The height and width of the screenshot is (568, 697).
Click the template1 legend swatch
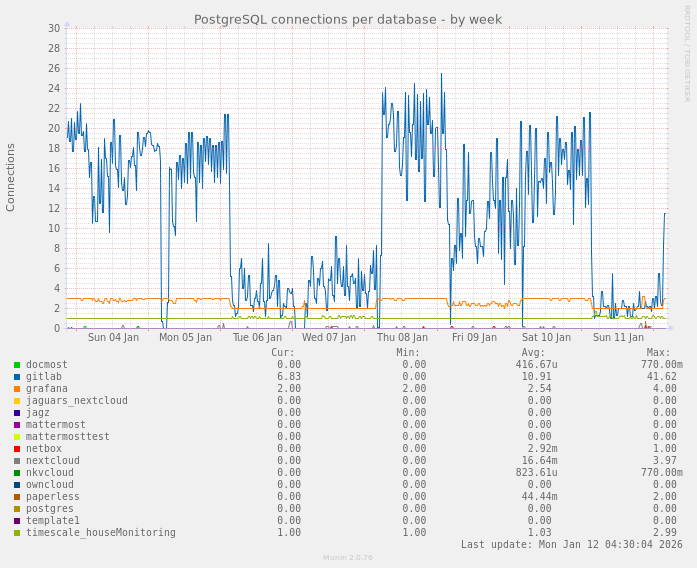pos(17,521)
